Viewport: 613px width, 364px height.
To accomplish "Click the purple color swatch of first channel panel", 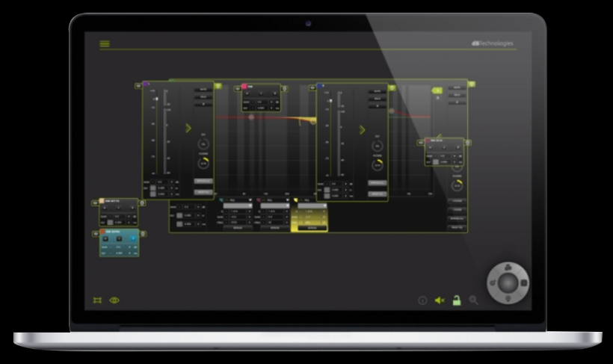I will [146, 84].
